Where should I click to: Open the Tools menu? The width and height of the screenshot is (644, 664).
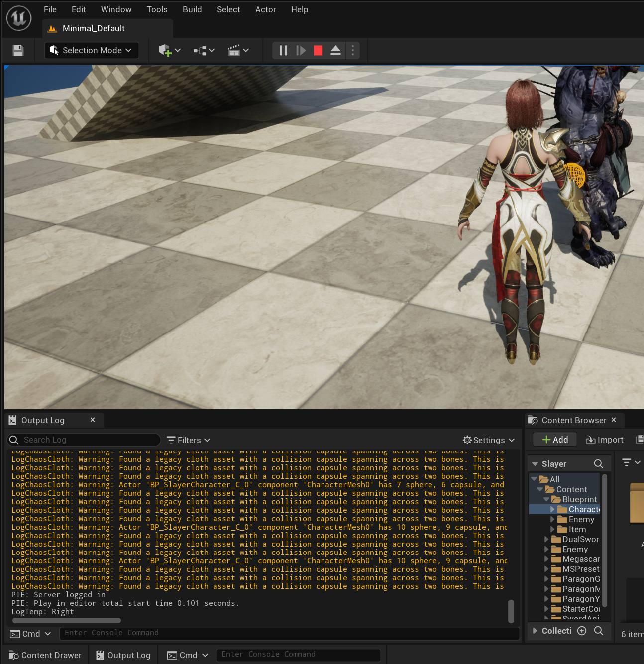(157, 9)
